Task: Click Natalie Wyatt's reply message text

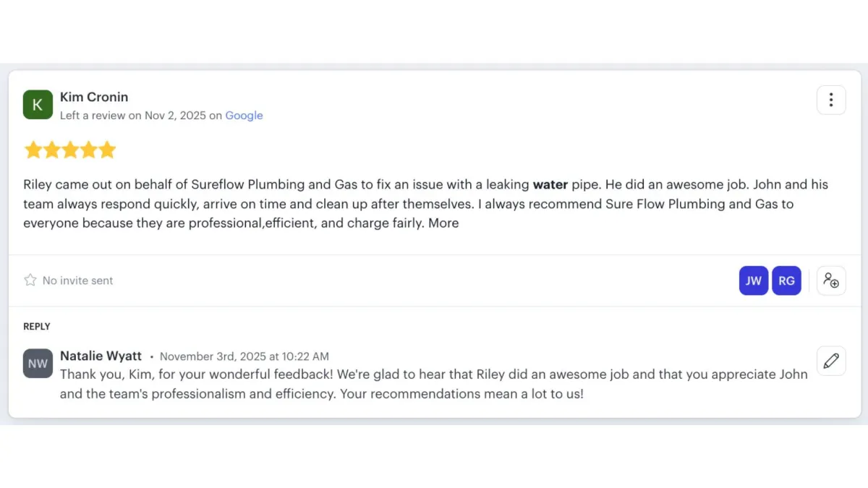Action: coord(433,385)
